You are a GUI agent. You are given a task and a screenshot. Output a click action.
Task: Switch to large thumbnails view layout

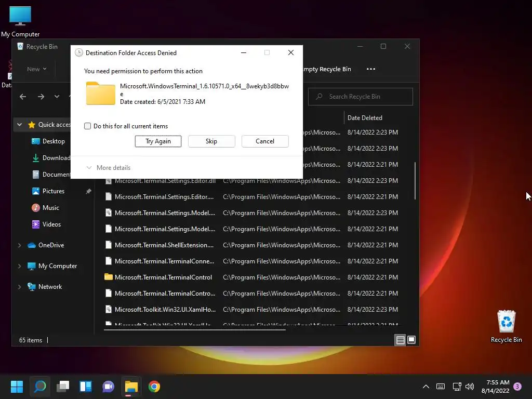[x=411, y=340]
